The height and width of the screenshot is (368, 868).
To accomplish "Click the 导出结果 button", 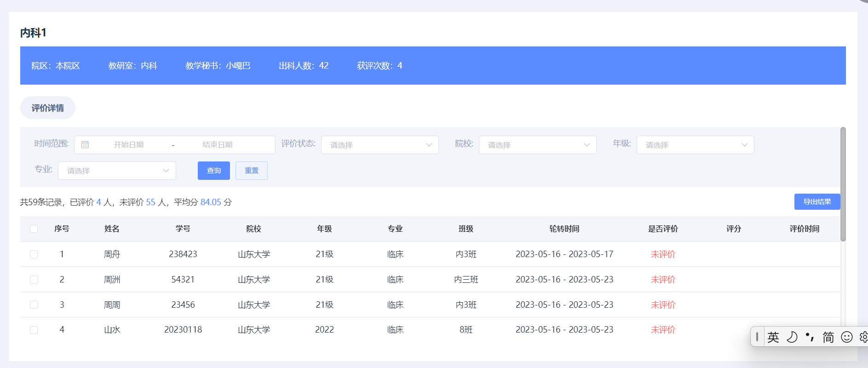I will point(817,201).
